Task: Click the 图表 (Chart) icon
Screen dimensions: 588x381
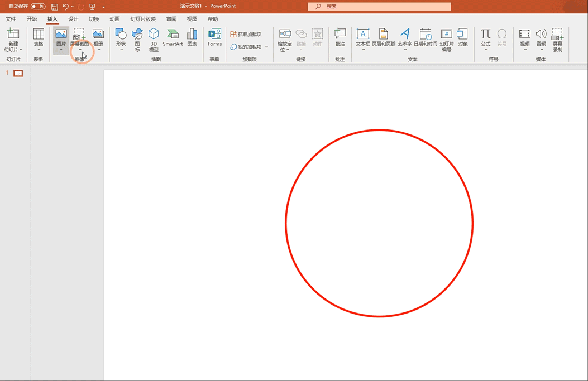Action: point(192,38)
